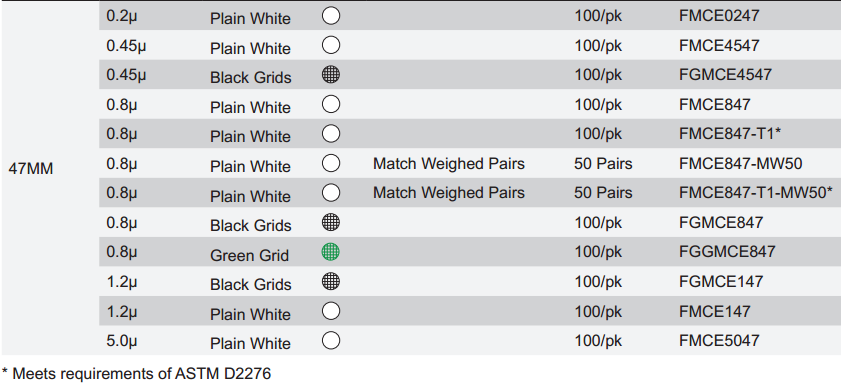The height and width of the screenshot is (385, 841).
Task: Click part number FMCE847-T1*
Action: [x=729, y=134]
